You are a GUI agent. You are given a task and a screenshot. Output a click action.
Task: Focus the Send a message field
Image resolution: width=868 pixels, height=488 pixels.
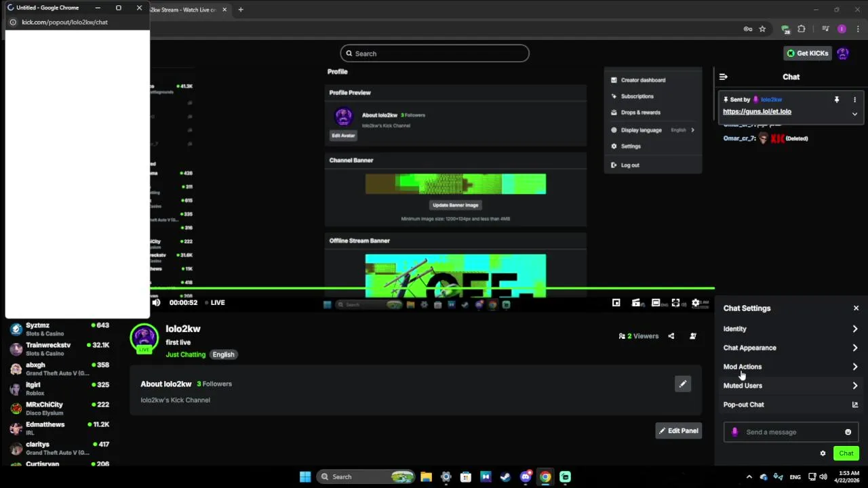pyautogui.click(x=791, y=432)
